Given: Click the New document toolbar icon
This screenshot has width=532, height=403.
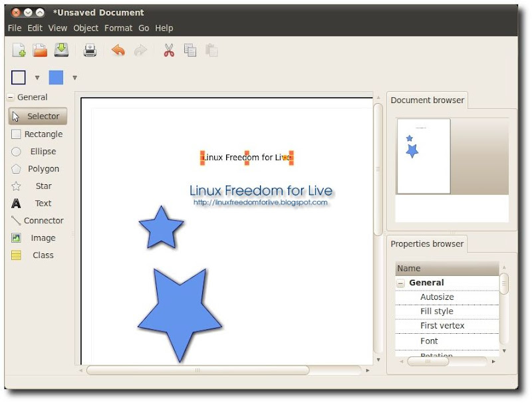Looking at the screenshot, I should [19, 50].
